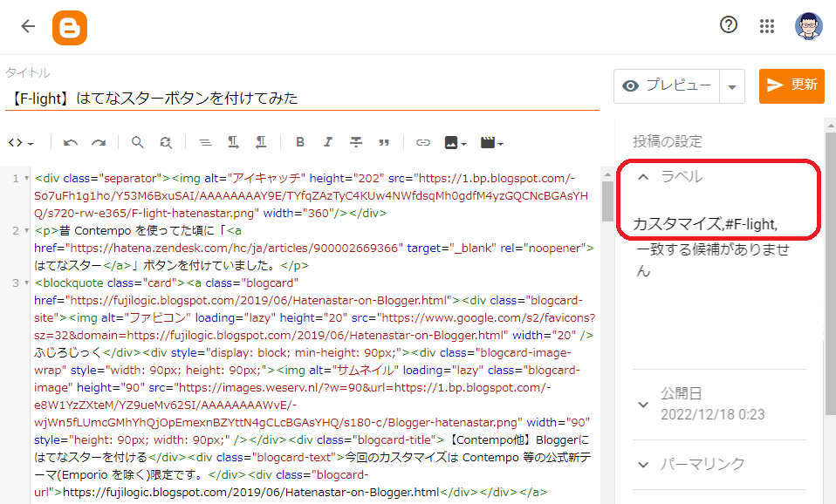
Task: Set left-to-right paragraph direction
Action: pos(233,142)
